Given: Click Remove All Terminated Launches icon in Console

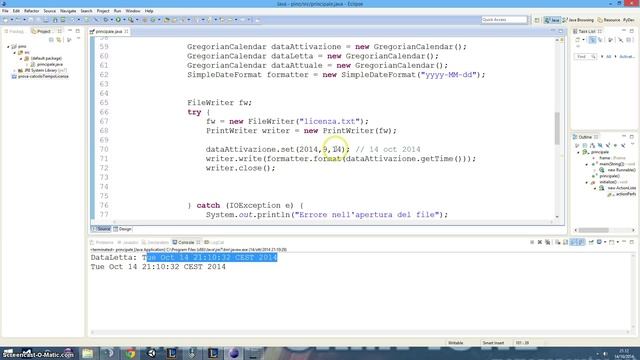Looking at the screenshot, I should pyautogui.click(x=547, y=242).
